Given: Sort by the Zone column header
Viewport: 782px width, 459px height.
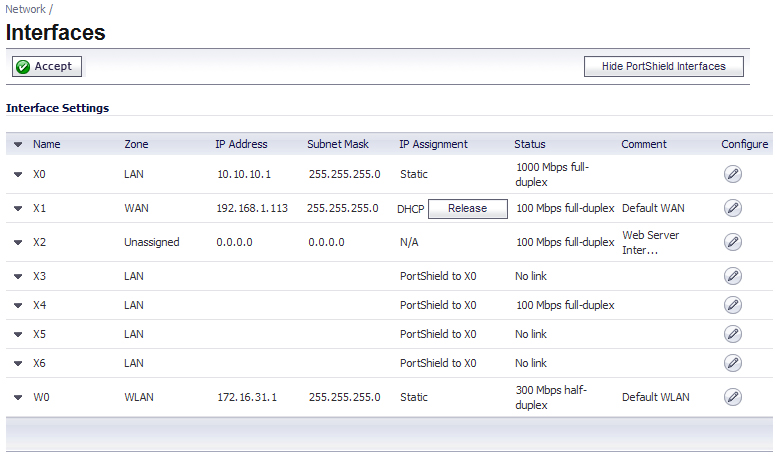Looking at the screenshot, I should click(136, 144).
